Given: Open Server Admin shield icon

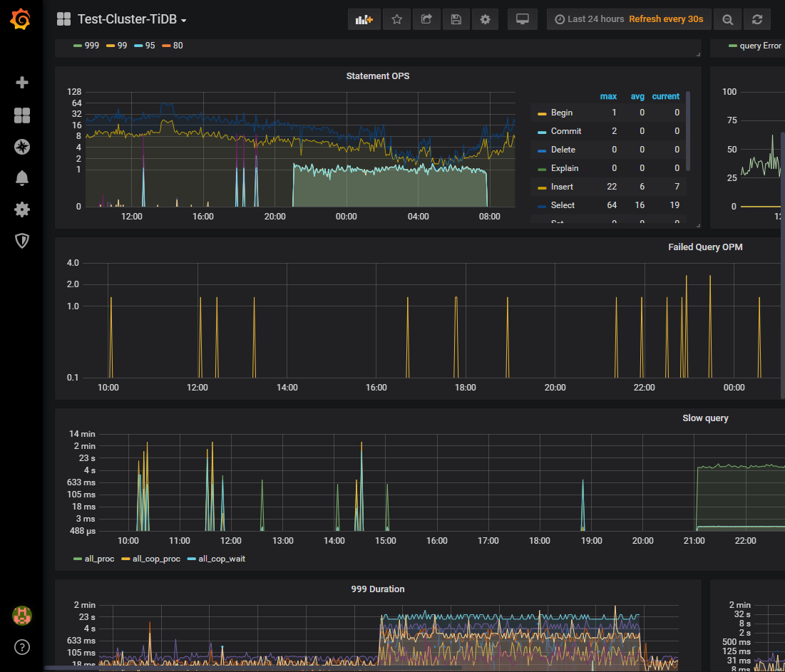Looking at the screenshot, I should click(22, 241).
